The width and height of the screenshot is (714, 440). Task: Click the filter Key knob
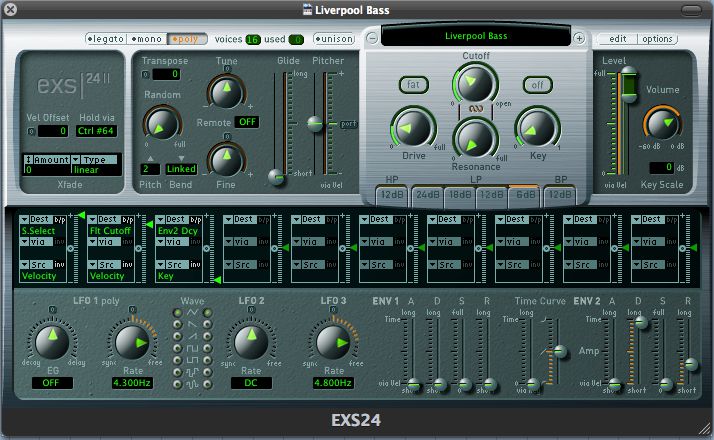[x=537, y=128]
